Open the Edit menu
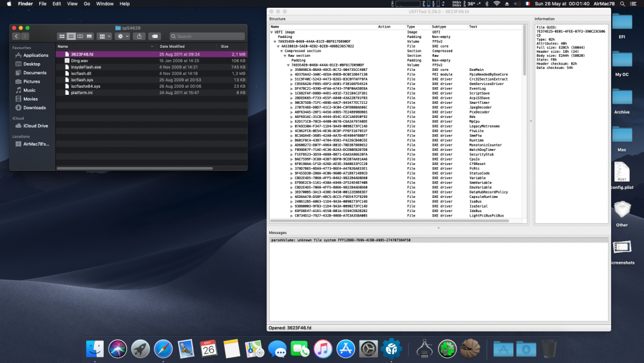 [57, 4]
